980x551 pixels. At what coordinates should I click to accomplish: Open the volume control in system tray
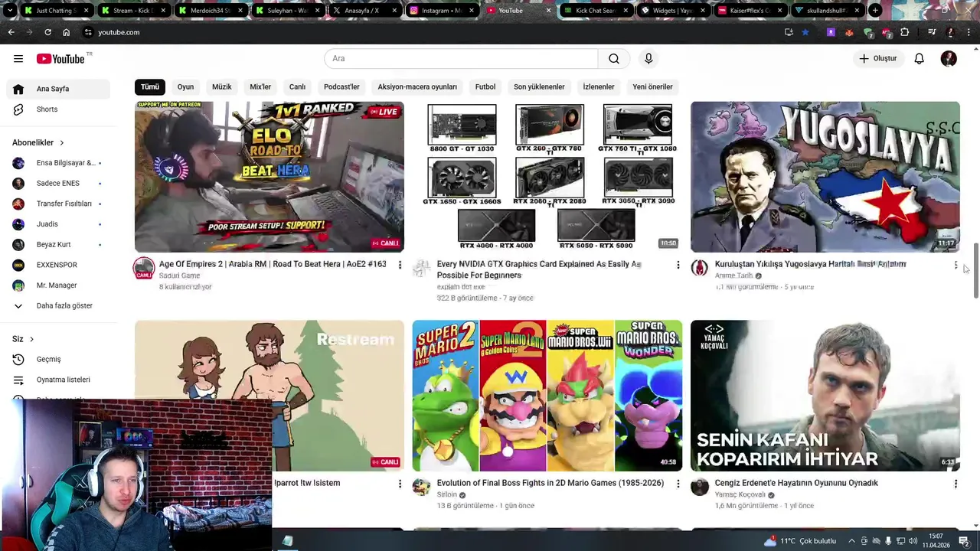pyautogui.click(x=913, y=541)
